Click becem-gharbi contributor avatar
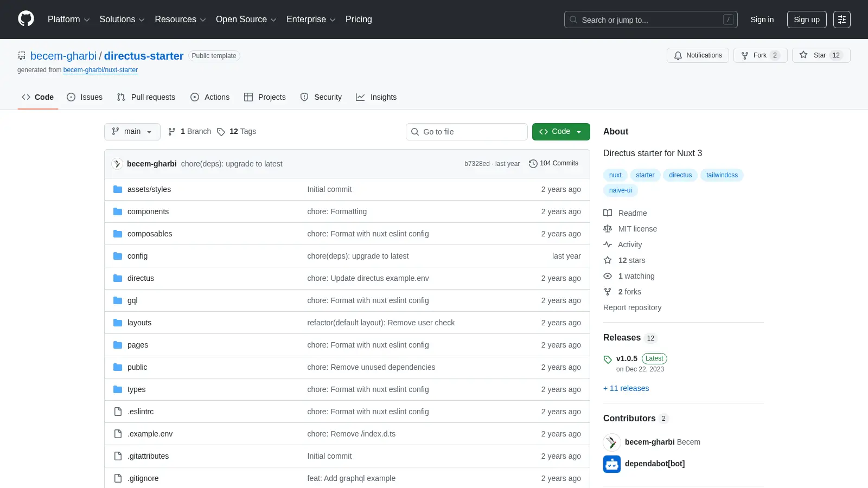The width and height of the screenshot is (868, 488). pyautogui.click(x=612, y=442)
